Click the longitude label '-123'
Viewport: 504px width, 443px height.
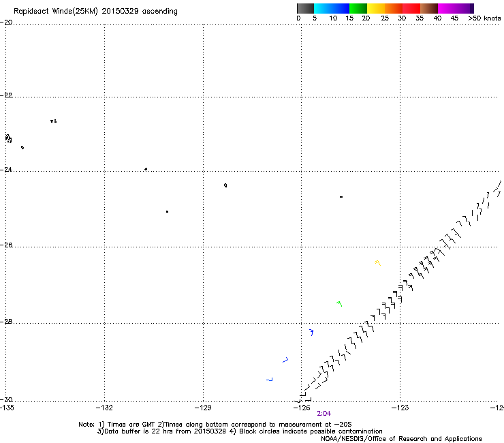(x=400, y=408)
